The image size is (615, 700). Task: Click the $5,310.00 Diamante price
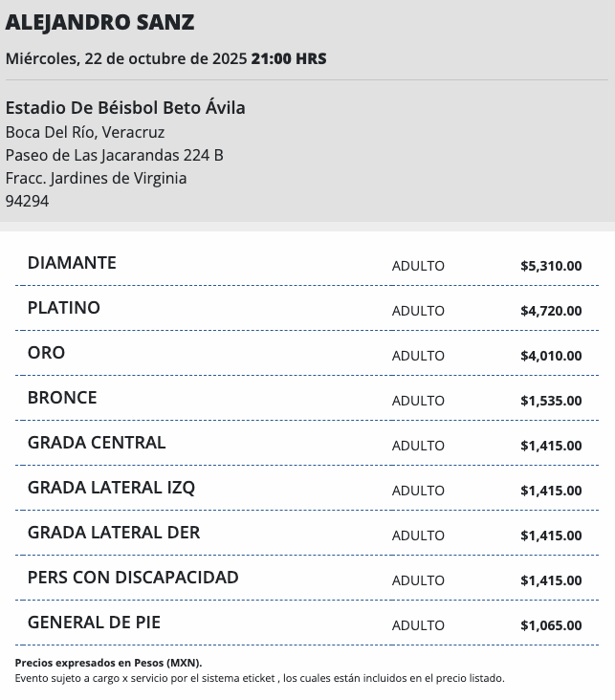point(551,266)
